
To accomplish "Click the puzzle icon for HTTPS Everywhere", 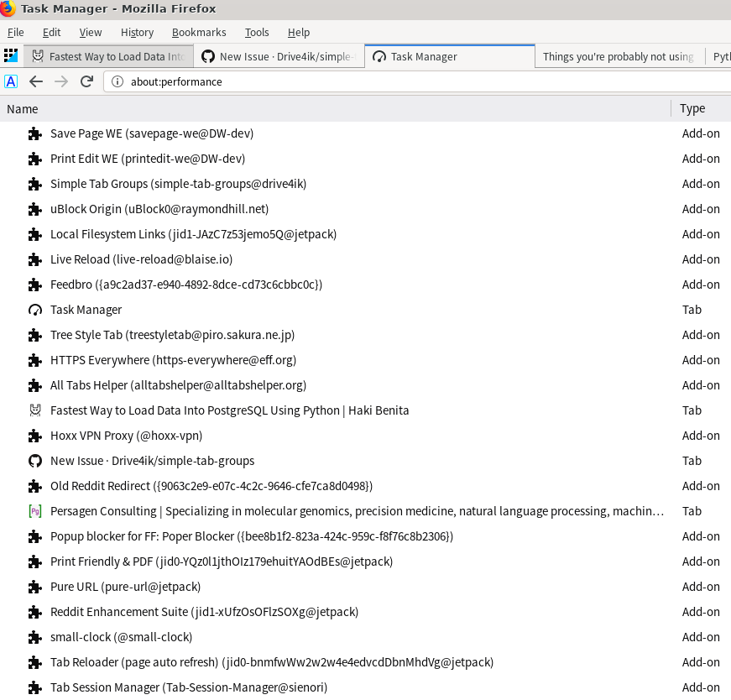I will 35,361.
